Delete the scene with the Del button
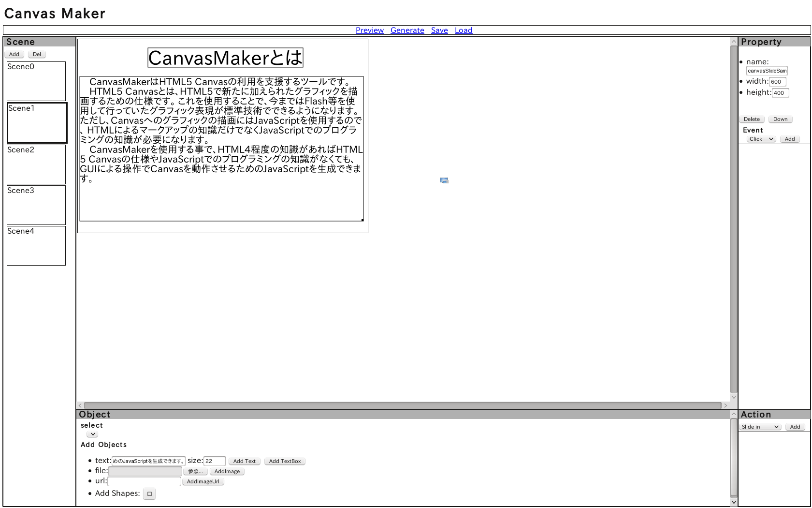The image size is (812, 508). coord(37,54)
